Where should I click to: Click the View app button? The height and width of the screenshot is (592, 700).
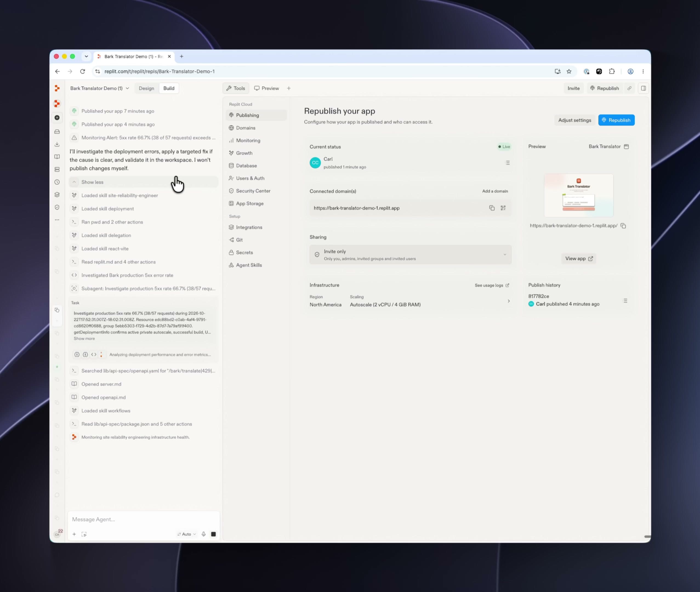click(x=579, y=258)
